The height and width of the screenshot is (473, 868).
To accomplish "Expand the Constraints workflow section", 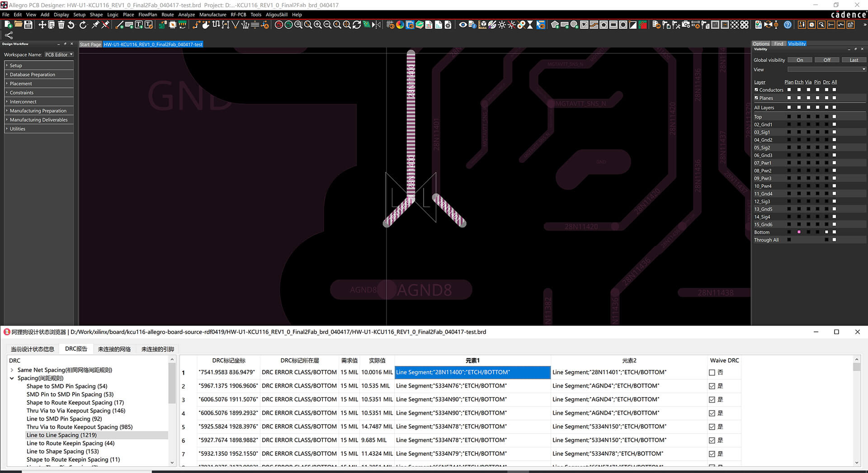I will [39, 93].
